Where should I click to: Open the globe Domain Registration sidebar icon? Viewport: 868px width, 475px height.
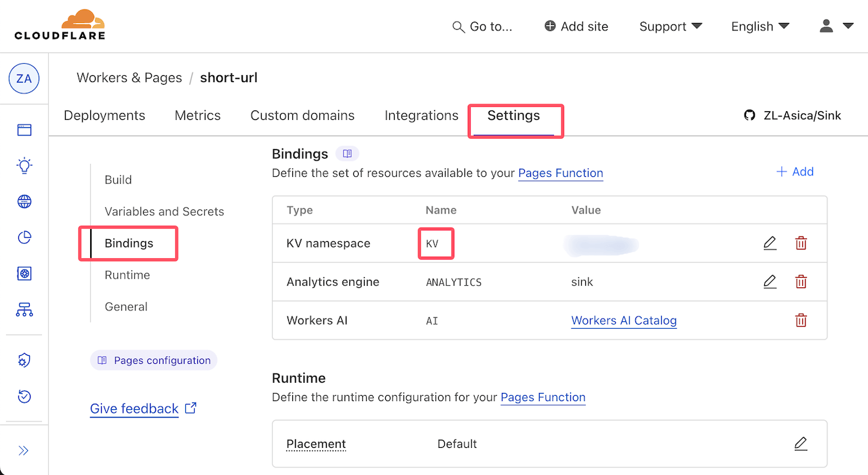point(24,201)
